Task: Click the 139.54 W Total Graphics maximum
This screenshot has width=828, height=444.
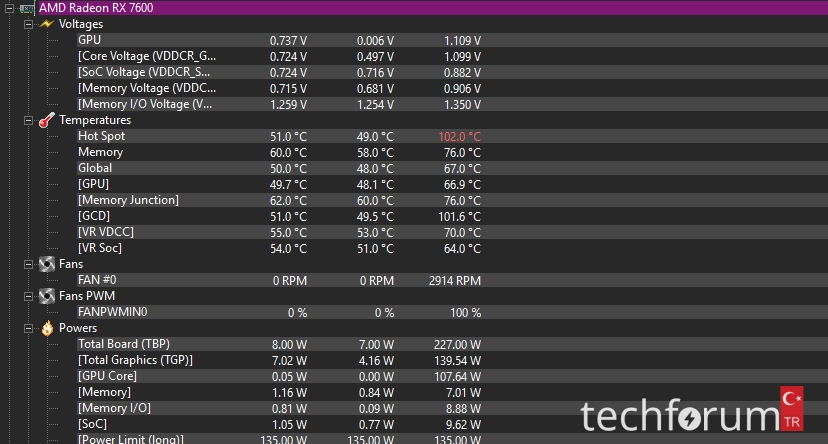Action: click(x=457, y=361)
